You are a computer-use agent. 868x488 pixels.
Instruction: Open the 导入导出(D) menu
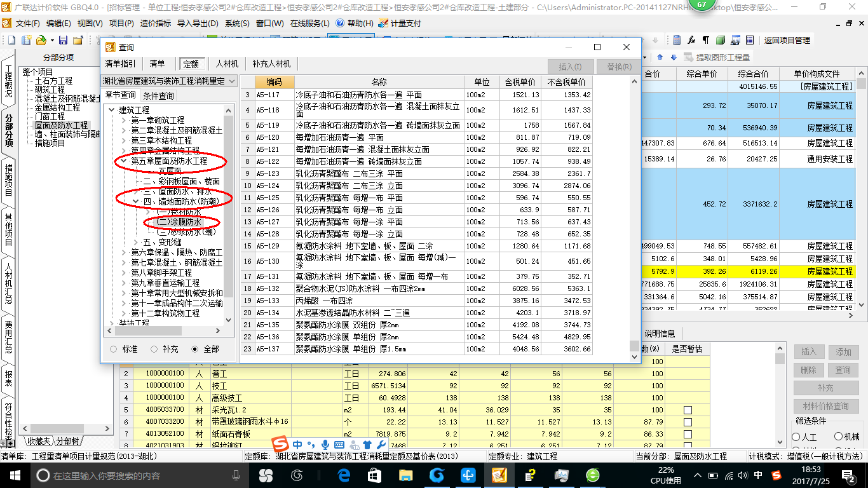click(x=198, y=23)
